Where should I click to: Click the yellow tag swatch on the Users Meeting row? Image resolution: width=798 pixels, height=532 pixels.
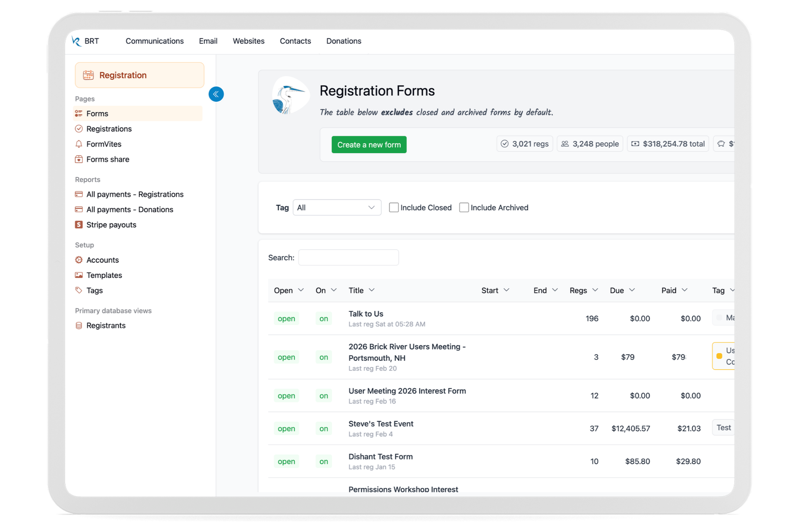click(719, 356)
